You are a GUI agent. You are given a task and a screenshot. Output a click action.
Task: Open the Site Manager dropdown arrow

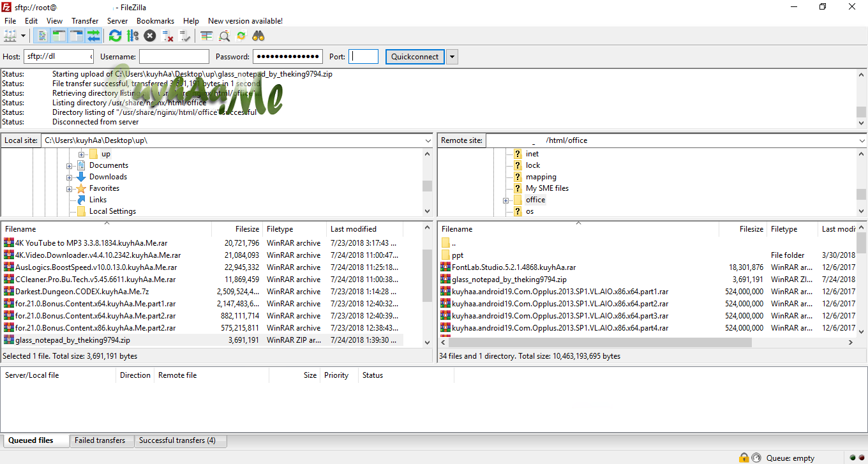[x=23, y=36]
